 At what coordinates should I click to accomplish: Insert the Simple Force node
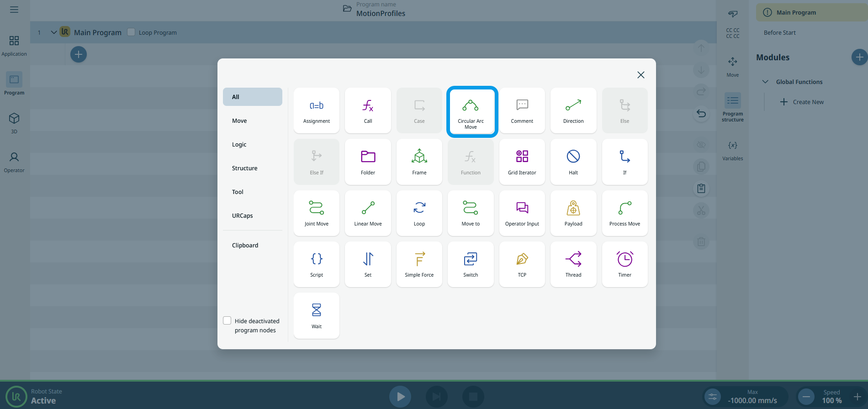point(419,264)
